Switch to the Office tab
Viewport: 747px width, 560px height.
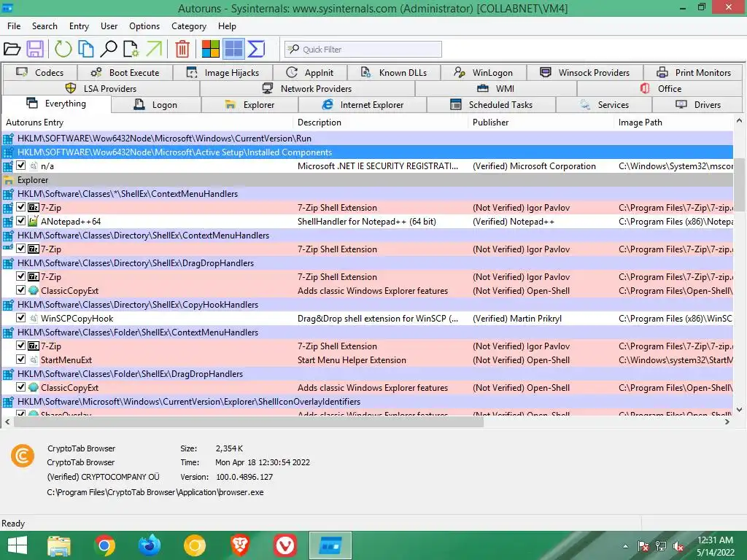point(660,88)
